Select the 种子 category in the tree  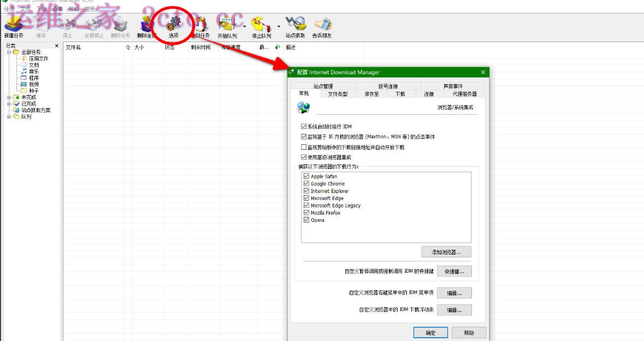click(34, 91)
